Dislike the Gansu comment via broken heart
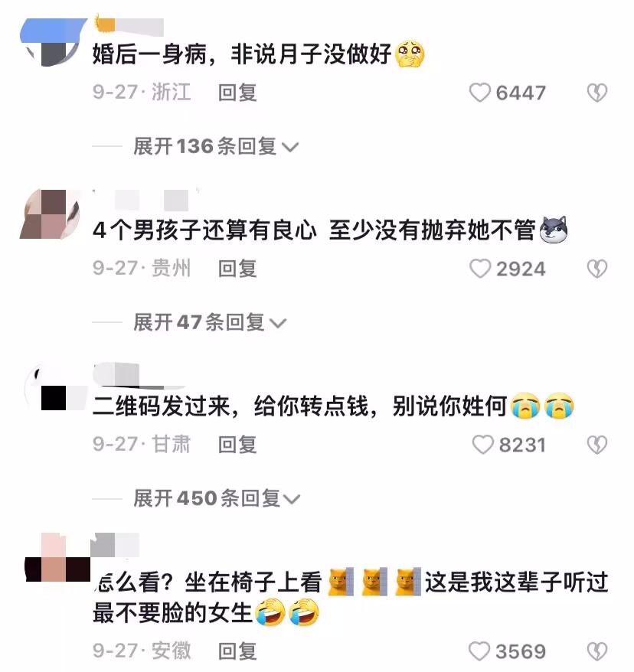The image size is (634, 672). click(597, 445)
